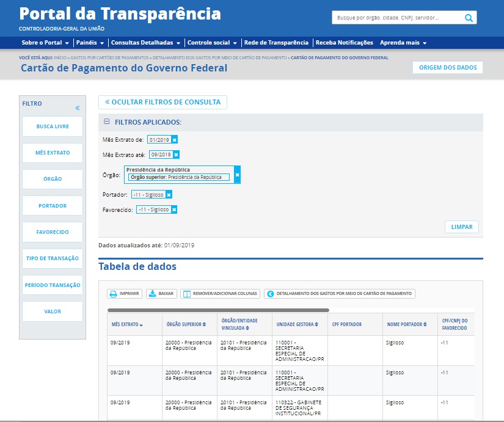504x422 pixels.
Task: Collapse the Filtro sidebar with double chevron
Action: (x=78, y=108)
